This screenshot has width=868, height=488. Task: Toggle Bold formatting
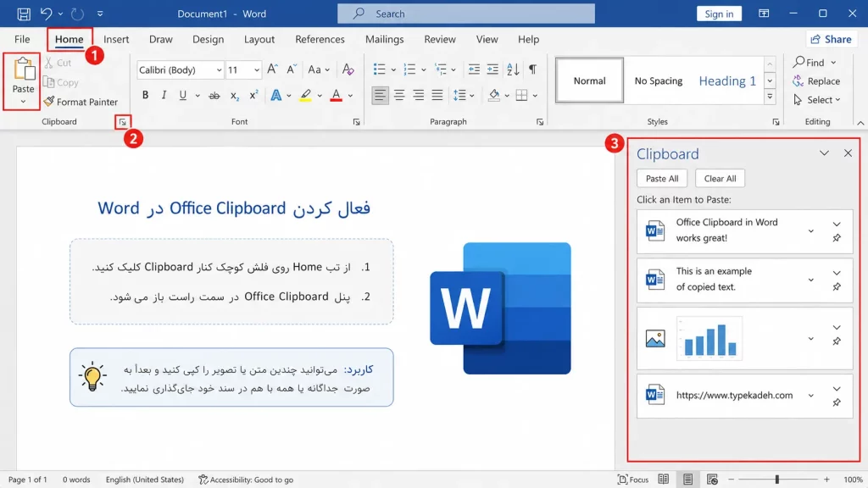pos(145,95)
